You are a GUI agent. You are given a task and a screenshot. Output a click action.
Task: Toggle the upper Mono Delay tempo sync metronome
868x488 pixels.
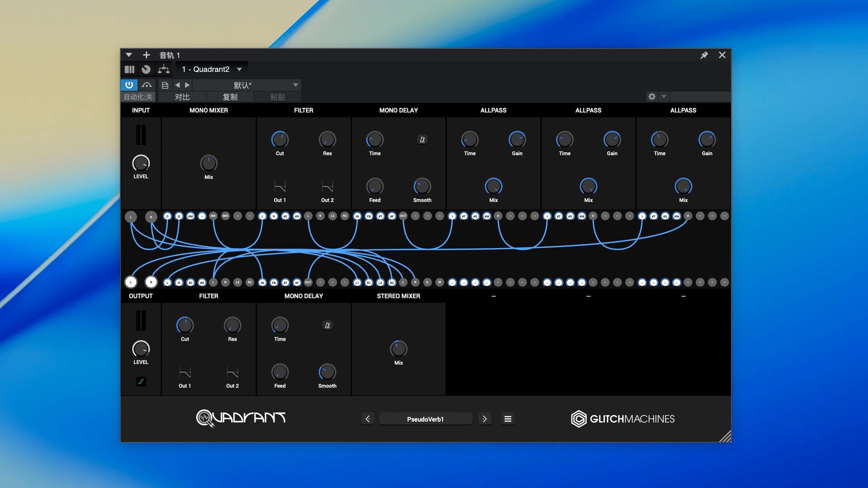(422, 140)
